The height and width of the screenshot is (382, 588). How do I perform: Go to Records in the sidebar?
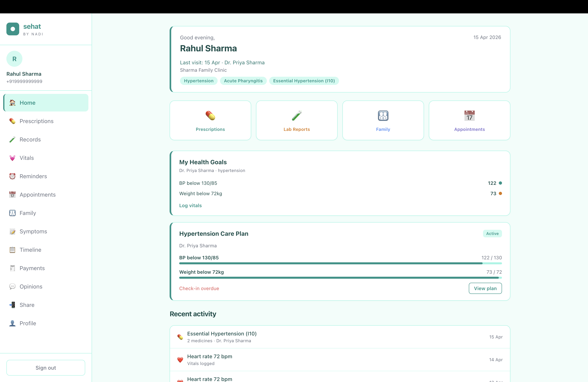[x=46, y=139]
